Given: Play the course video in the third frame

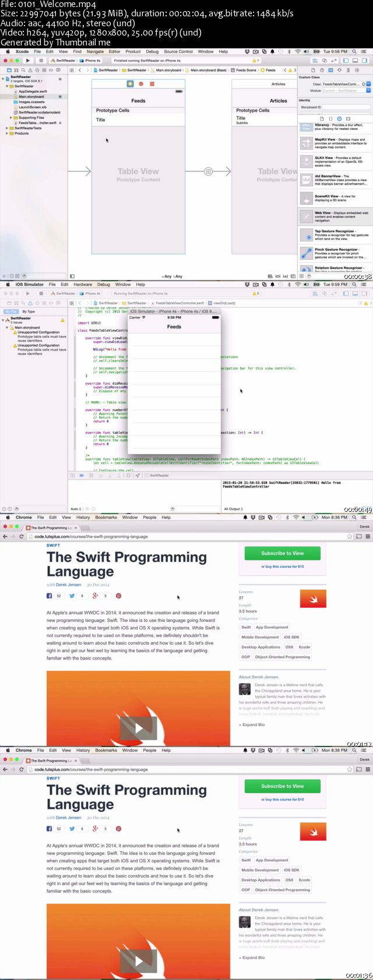Looking at the screenshot, I should [x=139, y=728].
